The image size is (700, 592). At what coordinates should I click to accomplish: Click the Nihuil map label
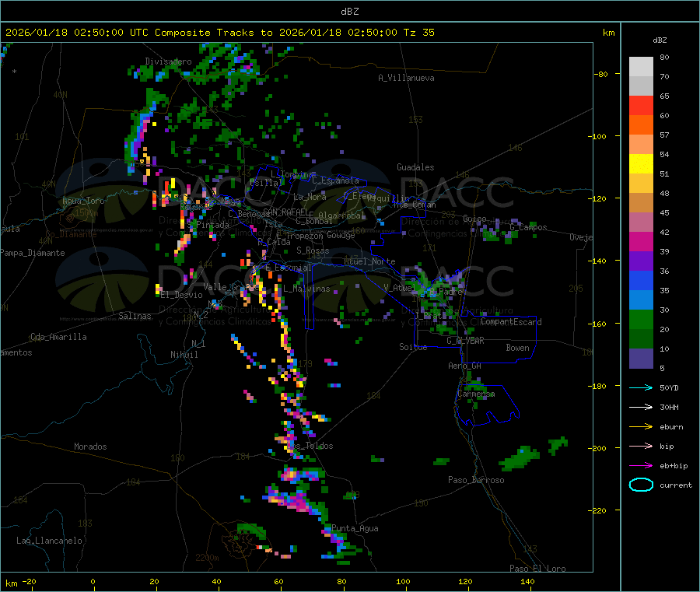[x=184, y=355]
